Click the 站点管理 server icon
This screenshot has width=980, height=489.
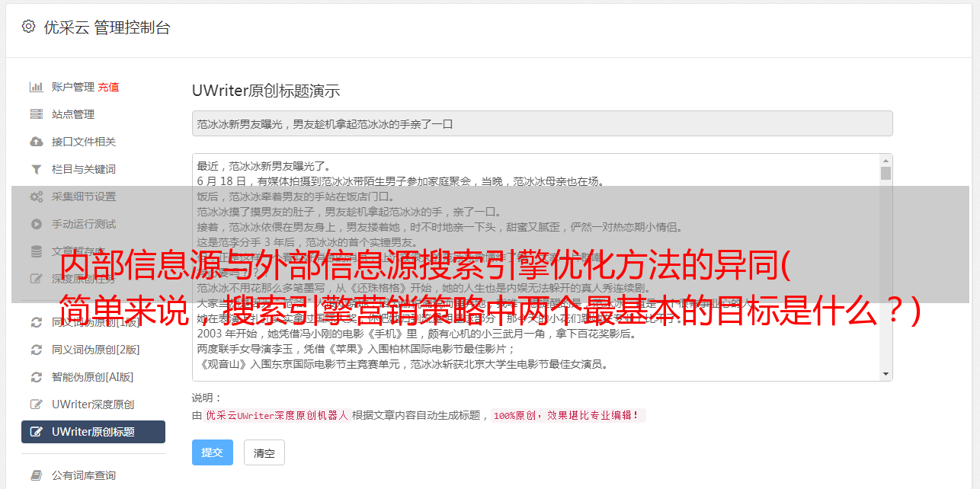coord(36,114)
